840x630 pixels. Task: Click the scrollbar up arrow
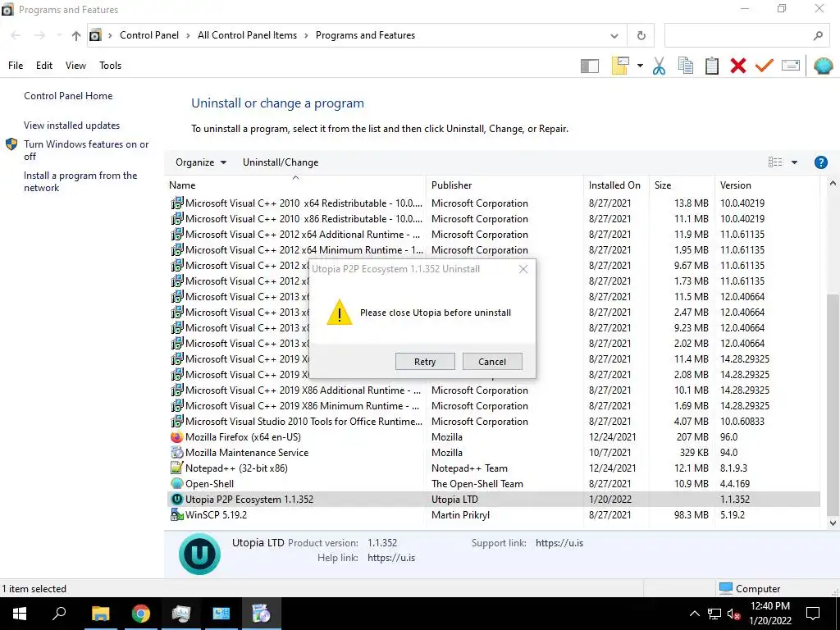click(833, 185)
